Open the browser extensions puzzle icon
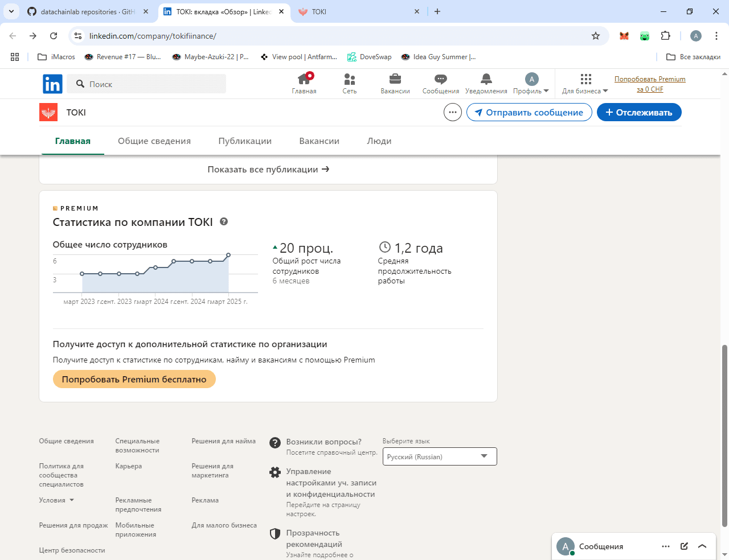729x560 pixels. (665, 36)
